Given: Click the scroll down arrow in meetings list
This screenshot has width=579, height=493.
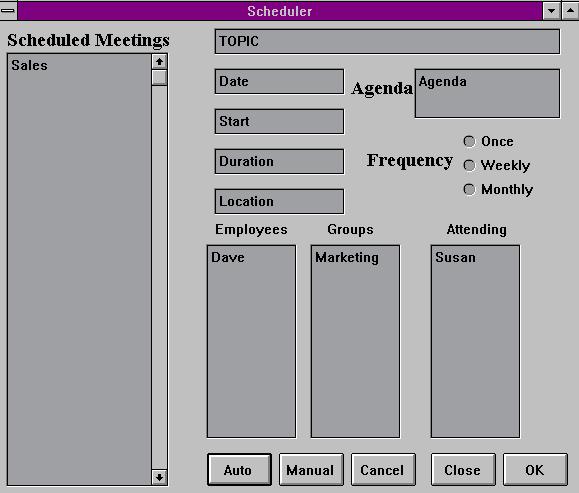Looking at the screenshot, I should coord(160,477).
